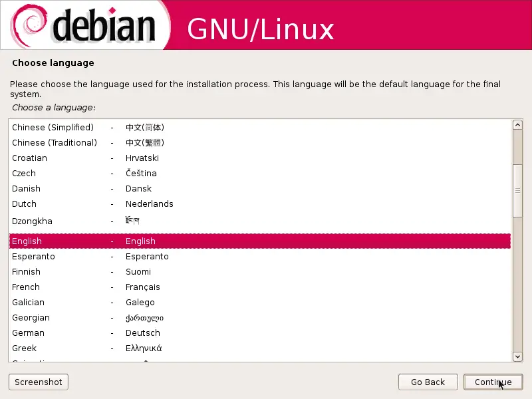Click the Go Back button
532x399 pixels.
[x=428, y=382]
